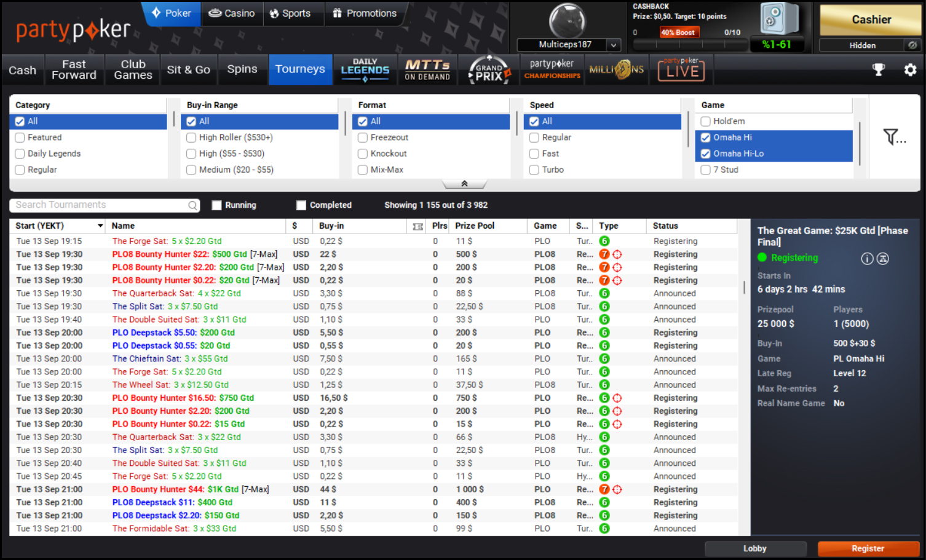926x560 pixels.
Task: Collapse the filter panel with chevron
Action: tap(464, 184)
